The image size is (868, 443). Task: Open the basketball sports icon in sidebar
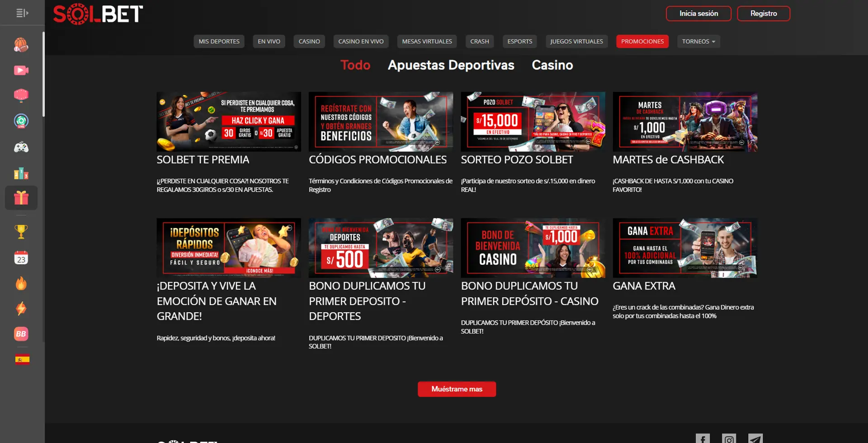(21, 45)
